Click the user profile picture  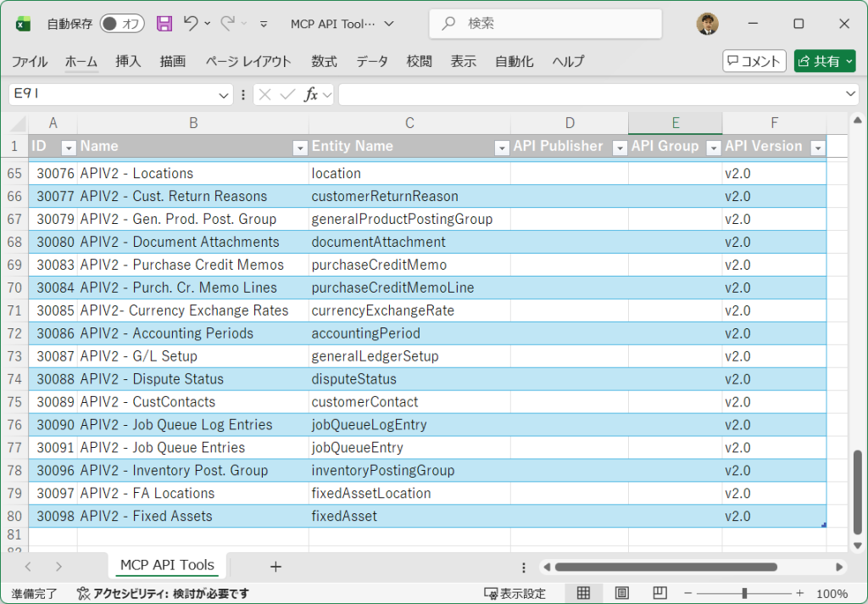pyautogui.click(x=707, y=24)
